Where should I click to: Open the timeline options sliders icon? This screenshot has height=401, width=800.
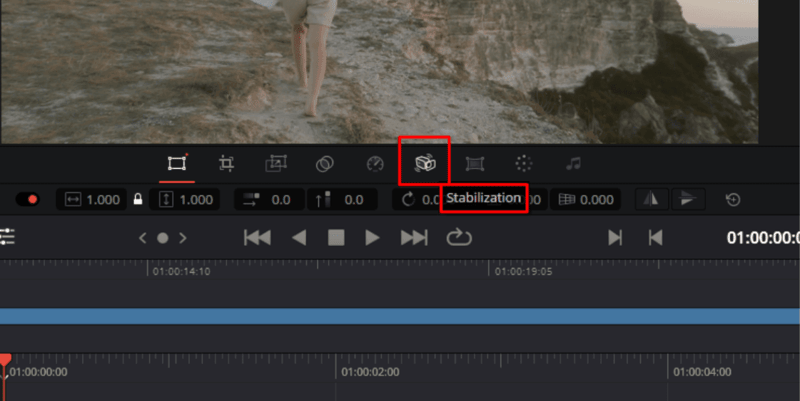tap(7, 237)
